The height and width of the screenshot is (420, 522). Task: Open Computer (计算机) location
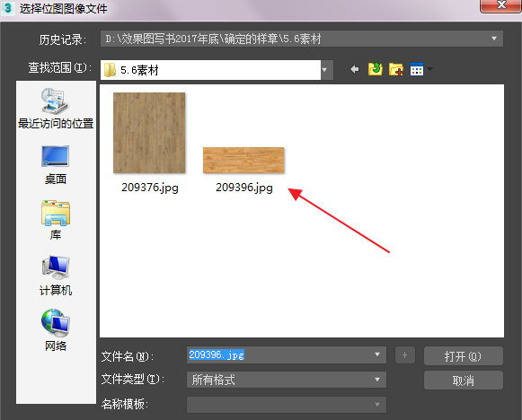click(56, 276)
